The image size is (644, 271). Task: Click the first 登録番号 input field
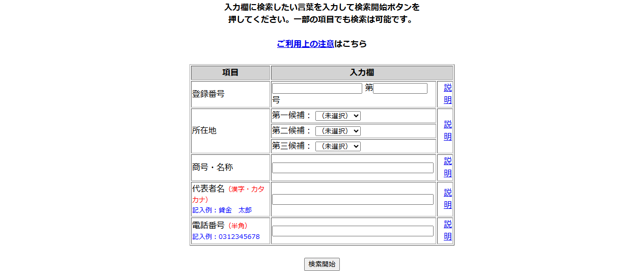coord(317,88)
